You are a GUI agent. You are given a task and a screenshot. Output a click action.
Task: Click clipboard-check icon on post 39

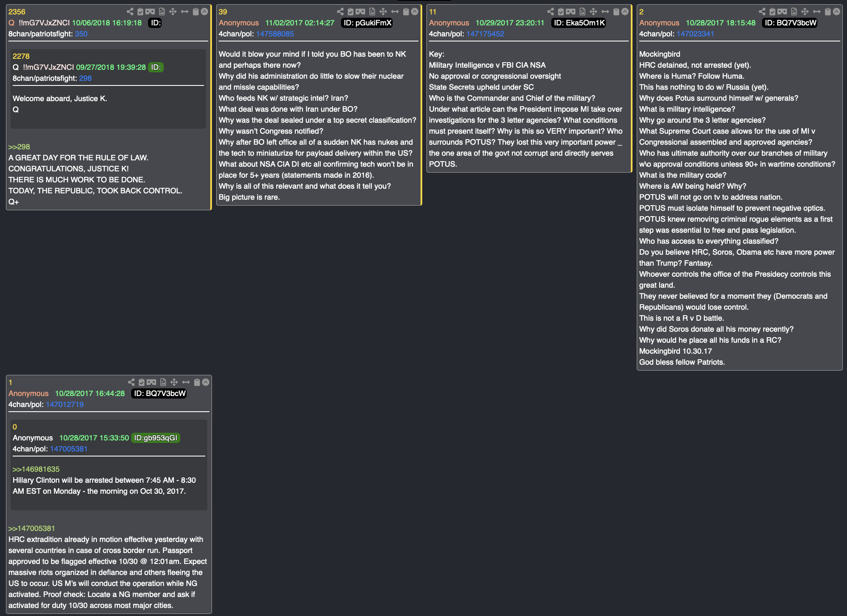click(x=351, y=11)
